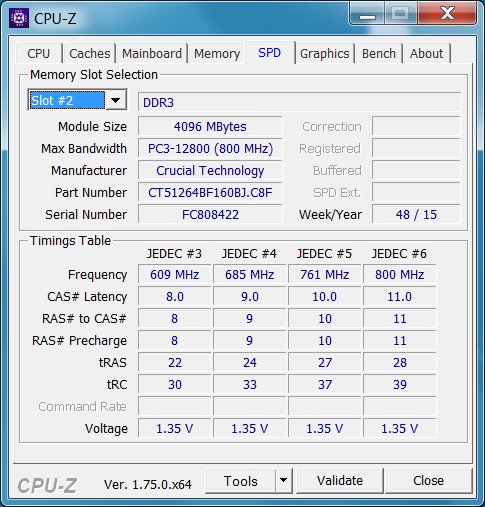
Task: Switch to the Memory tab
Action: pos(217,53)
